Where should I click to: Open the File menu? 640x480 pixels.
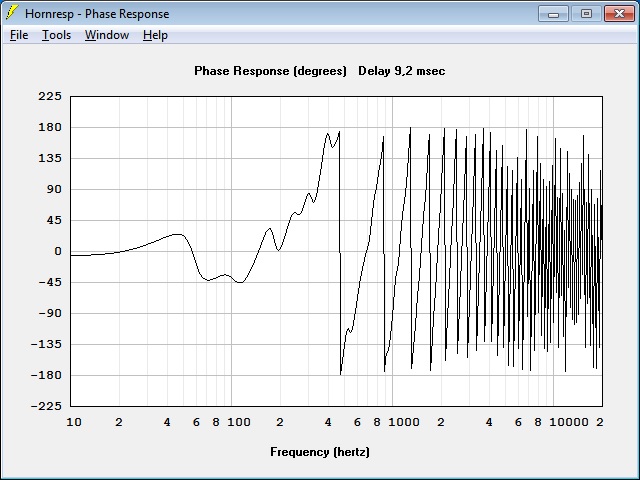tap(19, 35)
